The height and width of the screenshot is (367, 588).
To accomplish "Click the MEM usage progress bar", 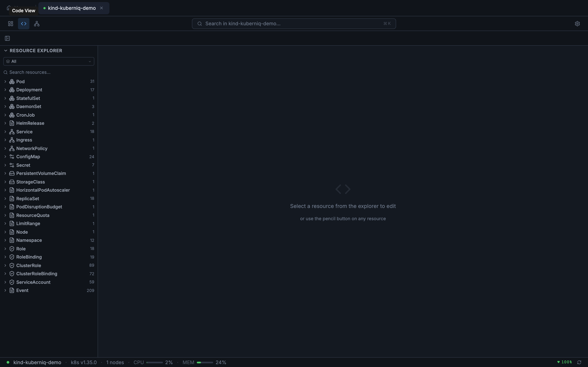I will coord(205,362).
